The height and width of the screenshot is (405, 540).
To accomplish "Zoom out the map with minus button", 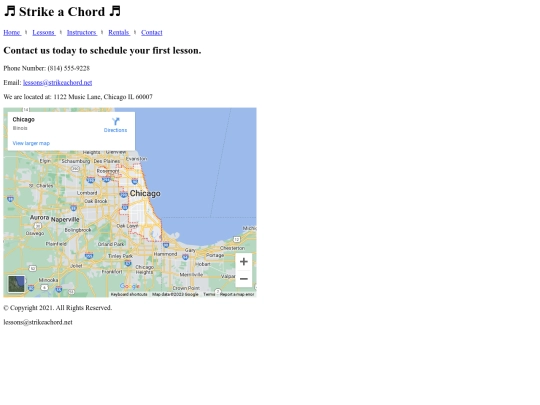I will (243, 279).
